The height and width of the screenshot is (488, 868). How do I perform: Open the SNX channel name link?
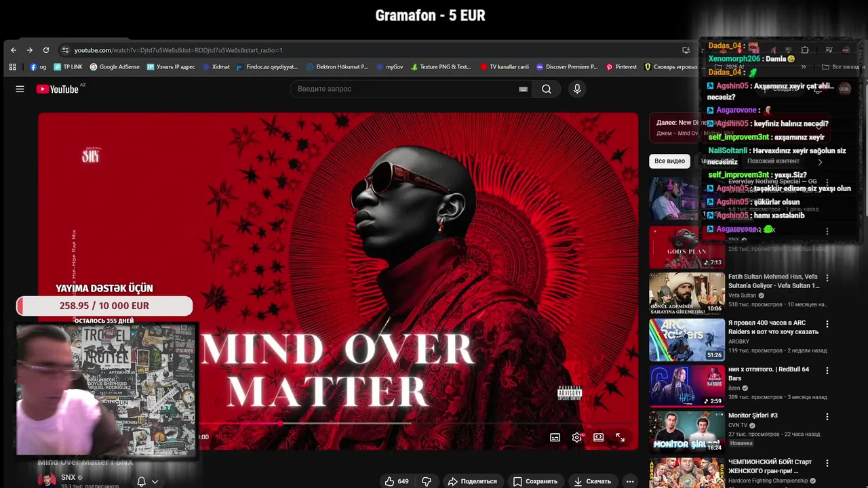[68, 477]
